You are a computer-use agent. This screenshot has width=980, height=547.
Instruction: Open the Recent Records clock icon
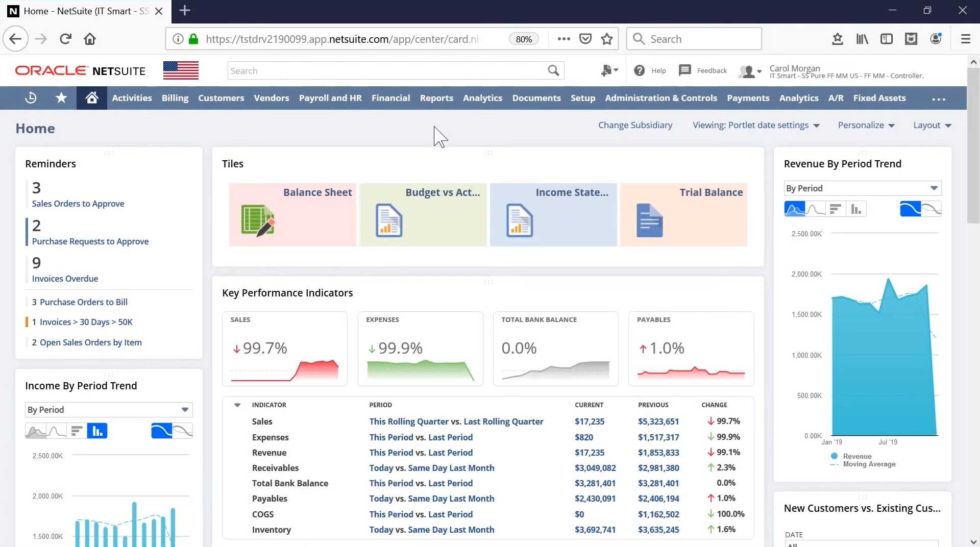(31, 98)
